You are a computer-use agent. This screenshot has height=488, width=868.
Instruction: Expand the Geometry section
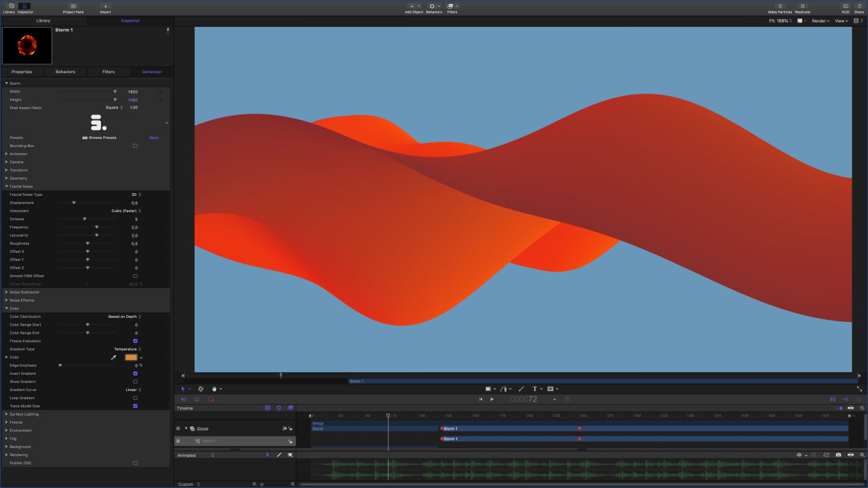coord(7,178)
